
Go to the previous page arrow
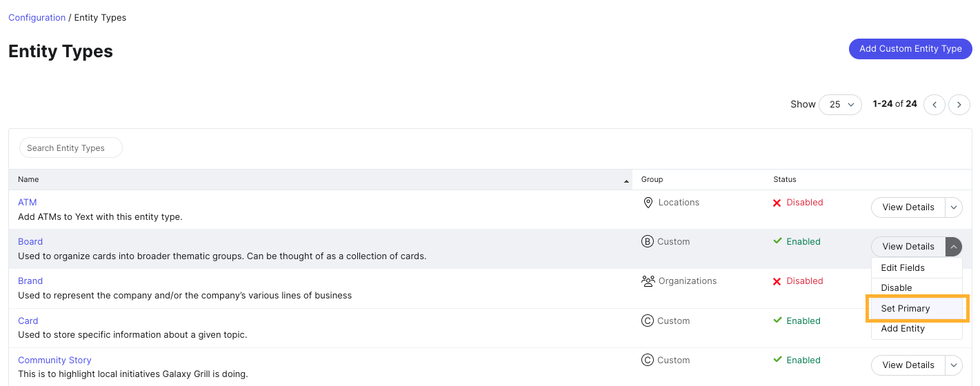pyautogui.click(x=934, y=105)
